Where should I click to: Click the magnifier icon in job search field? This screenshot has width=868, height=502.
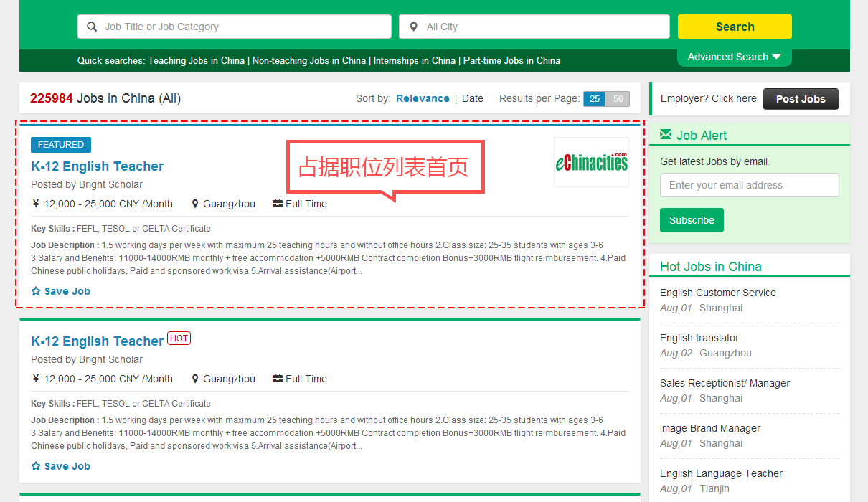92,27
